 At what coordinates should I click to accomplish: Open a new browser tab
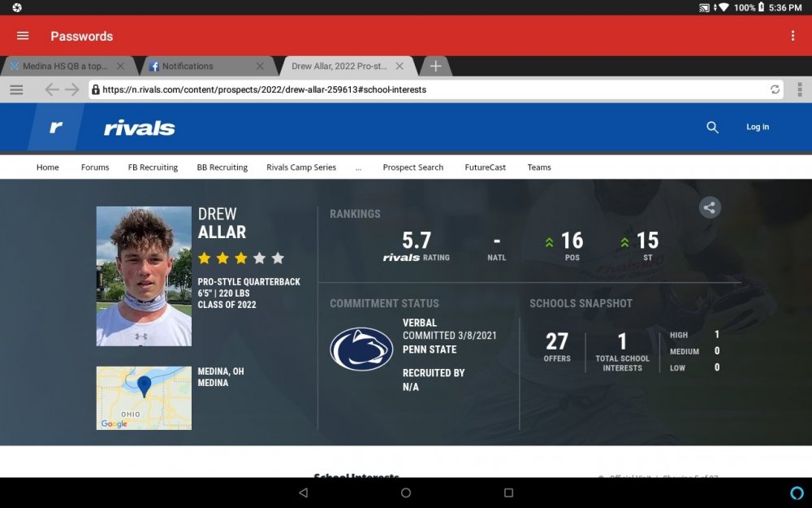(x=435, y=67)
